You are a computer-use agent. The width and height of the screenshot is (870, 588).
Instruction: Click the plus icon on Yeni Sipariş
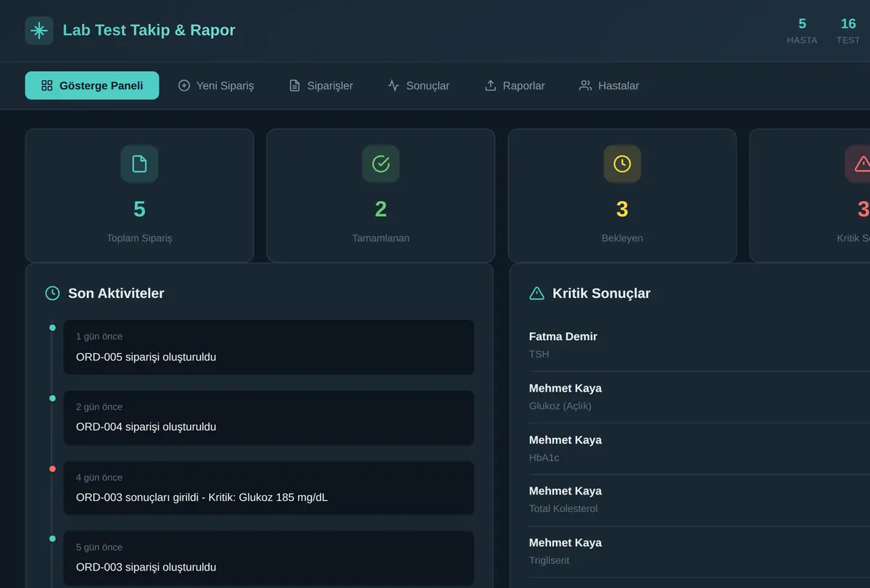click(184, 86)
